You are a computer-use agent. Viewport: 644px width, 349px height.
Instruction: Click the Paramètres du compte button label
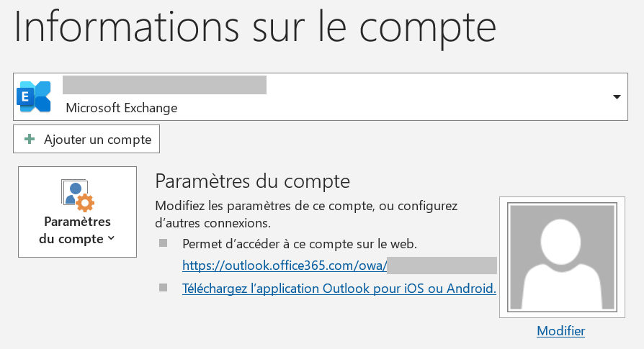pos(76,230)
